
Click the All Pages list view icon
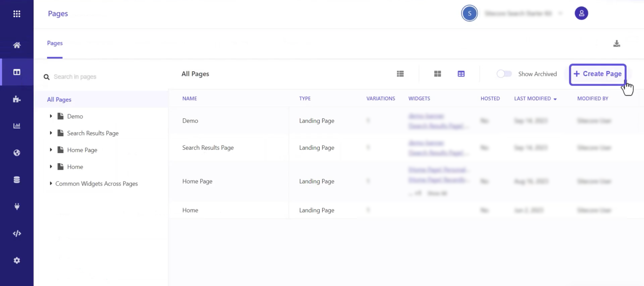[x=401, y=74]
